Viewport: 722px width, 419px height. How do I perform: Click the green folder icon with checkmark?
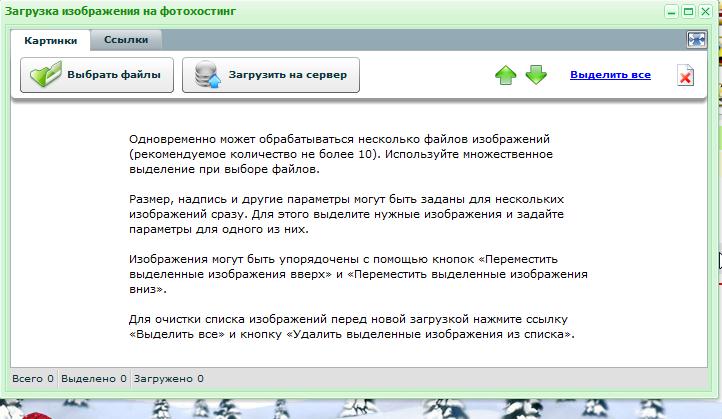[41, 76]
